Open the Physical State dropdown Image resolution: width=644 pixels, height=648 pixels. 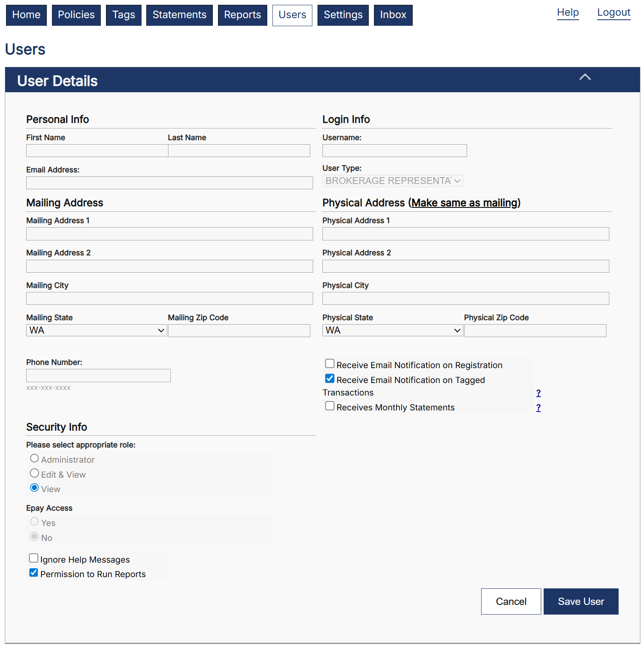pos(393,330)
